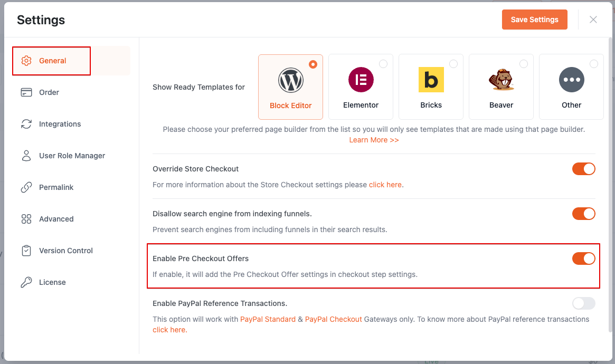
Task: Enable PayPal Reference Transactions
Action: [x=583, y=303]
